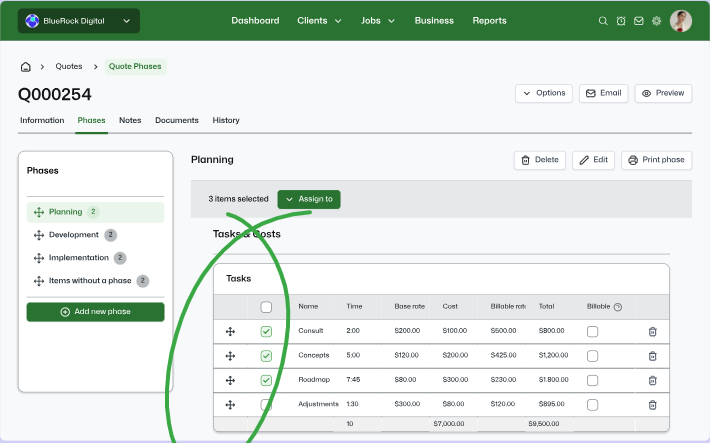Click the search magnifier icon in header
The width and height of the screenshot is (710, 443).
(x=603, y=21)
